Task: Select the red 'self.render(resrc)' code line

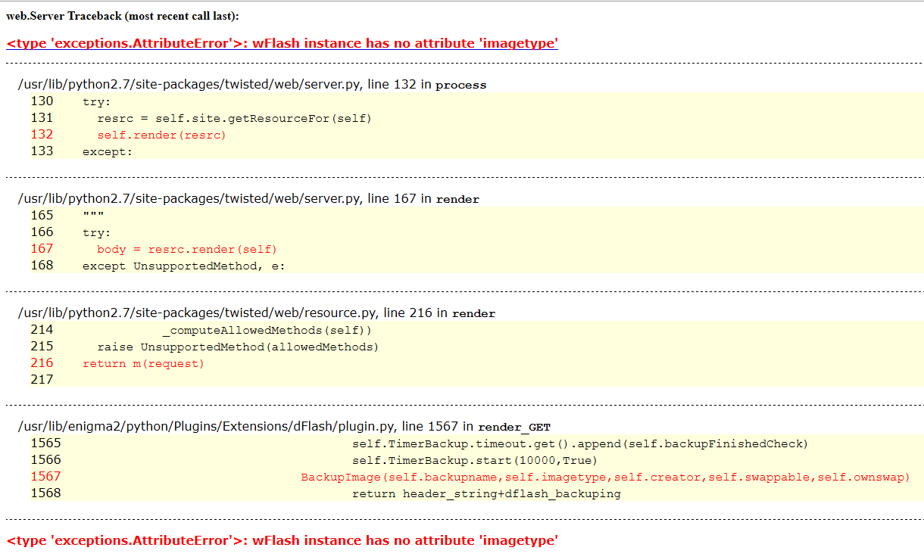Action: 161,135
